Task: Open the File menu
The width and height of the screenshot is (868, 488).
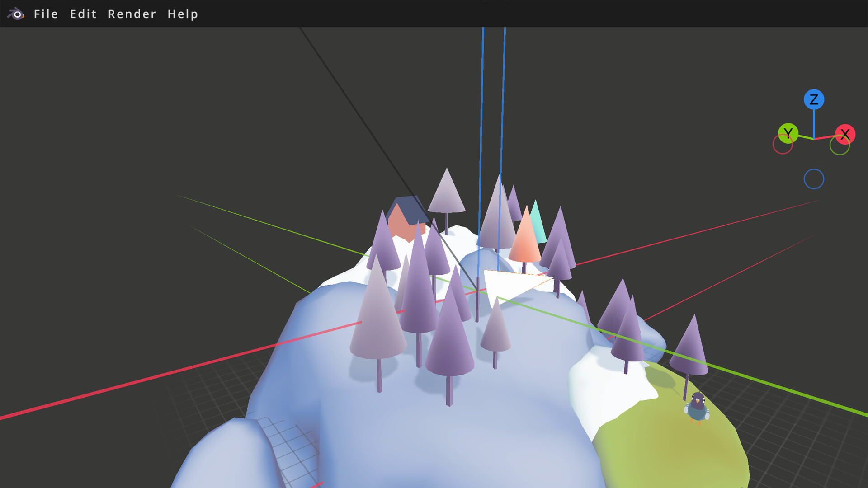Action: pos(45,14)
